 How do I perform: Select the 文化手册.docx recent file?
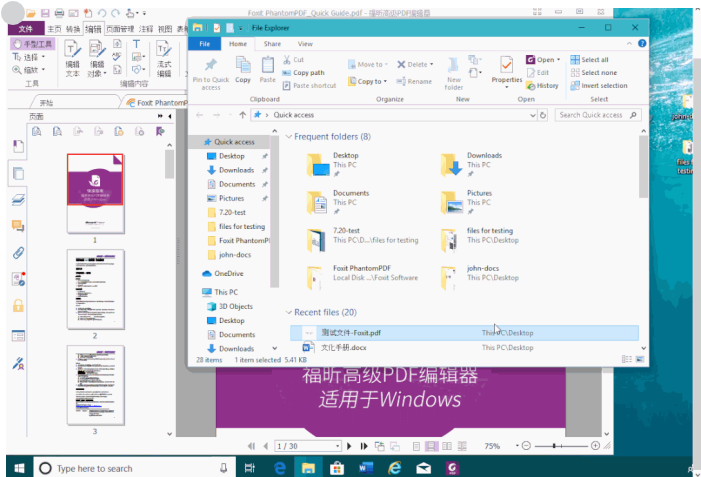coord(464,347)
